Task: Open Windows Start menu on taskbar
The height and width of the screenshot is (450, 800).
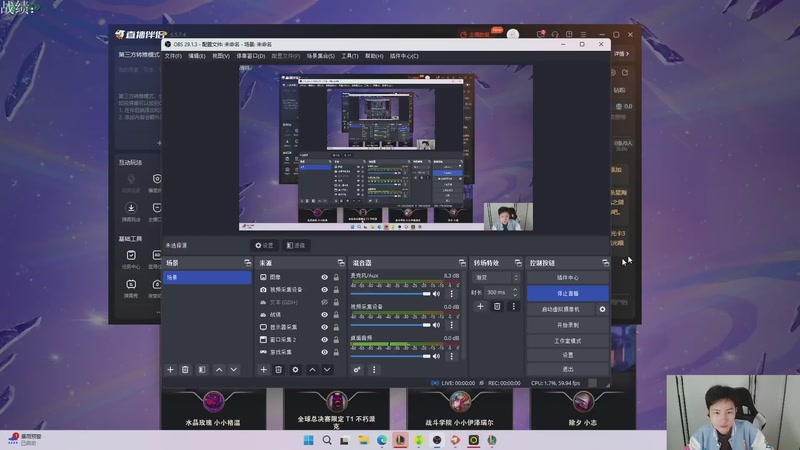Action: [x=309, y=440]
